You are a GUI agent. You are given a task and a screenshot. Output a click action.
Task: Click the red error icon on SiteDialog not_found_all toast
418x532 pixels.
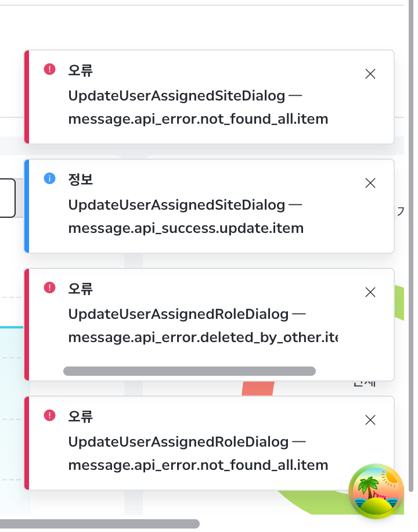(x=49, y=69)
